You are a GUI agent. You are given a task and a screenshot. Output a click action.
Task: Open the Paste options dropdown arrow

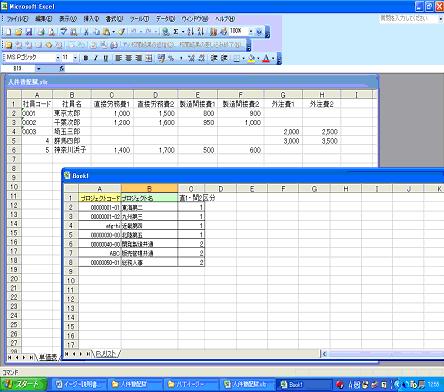113,32
